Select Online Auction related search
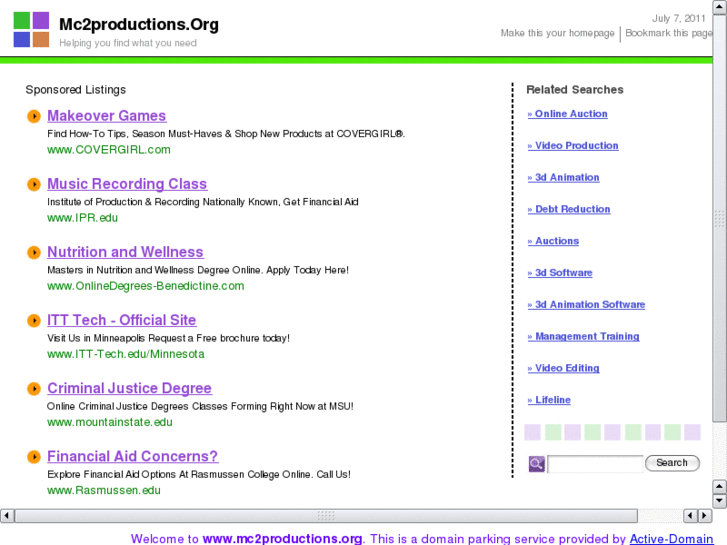 tap(568, 114)
